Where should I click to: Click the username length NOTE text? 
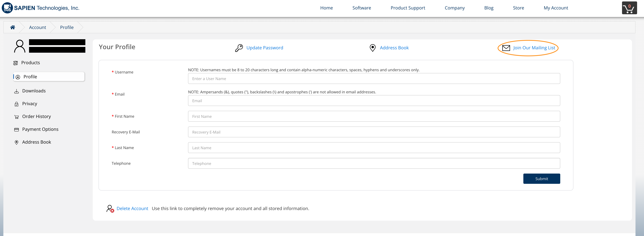304,70
